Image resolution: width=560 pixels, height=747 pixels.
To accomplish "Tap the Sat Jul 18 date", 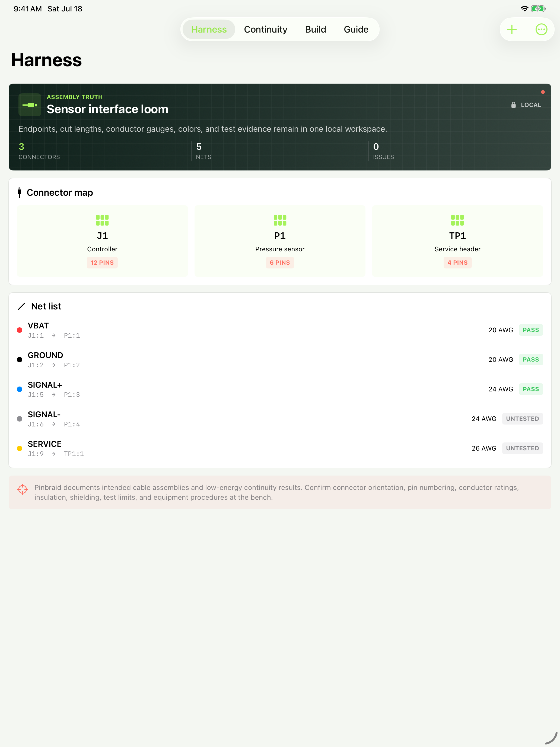I will (65, 9).
